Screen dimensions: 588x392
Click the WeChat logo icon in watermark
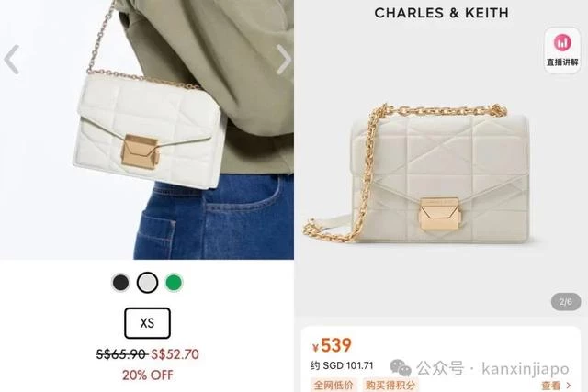(401, 368)
